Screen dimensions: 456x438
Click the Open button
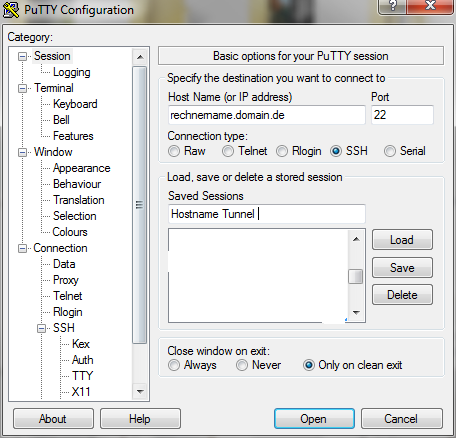pos(314,419)
